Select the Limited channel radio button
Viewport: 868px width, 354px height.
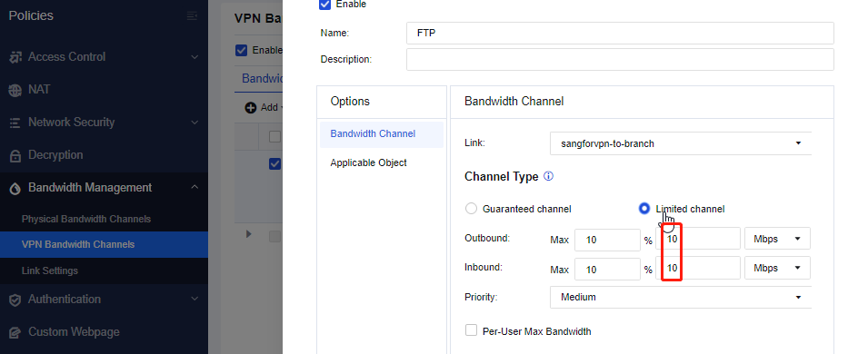644,209
